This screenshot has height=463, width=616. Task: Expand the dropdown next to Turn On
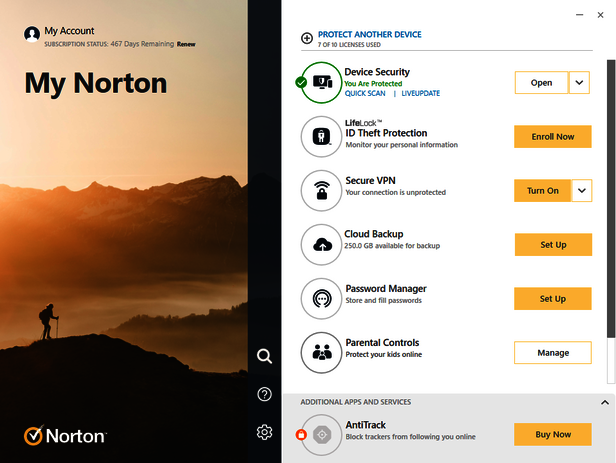582,190
